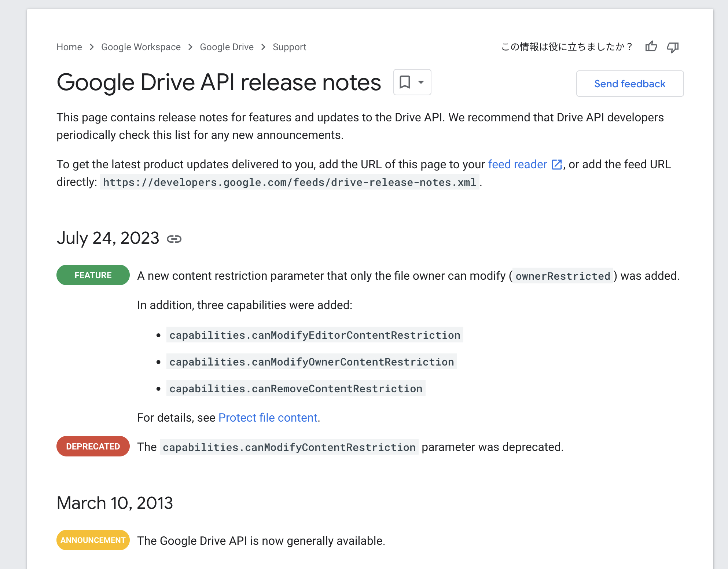Click the March 10, 2013 heading
The image size is (728, 569).
click(115, 503)
